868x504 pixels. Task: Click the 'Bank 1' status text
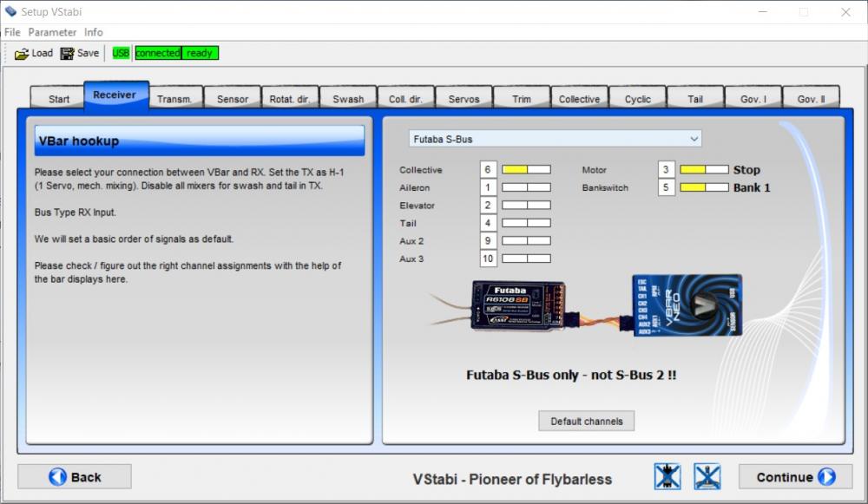click(751, 187)
